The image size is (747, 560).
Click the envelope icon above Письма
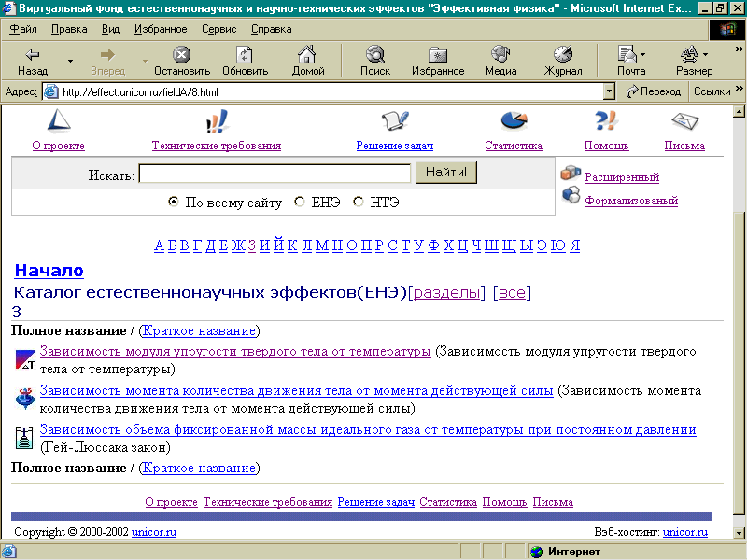(684, 121)
